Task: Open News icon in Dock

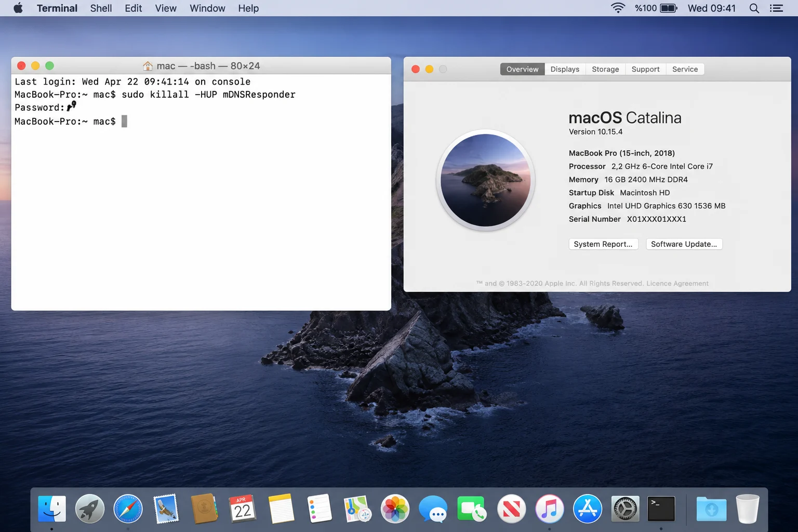Action: (511, 509)
